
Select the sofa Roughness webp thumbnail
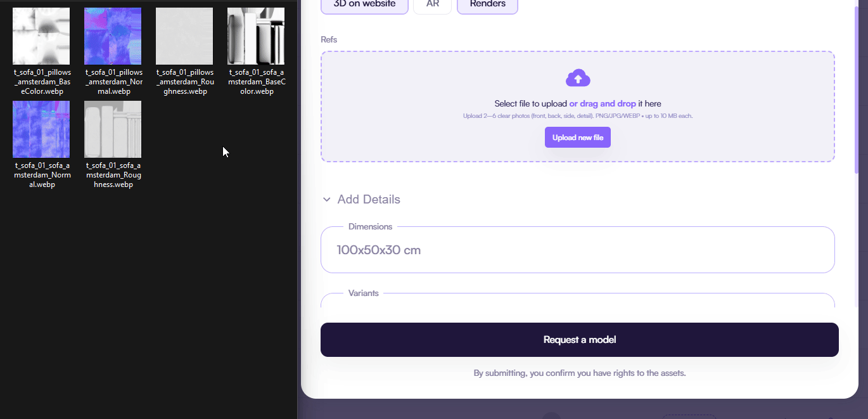(x=113, y=129)
